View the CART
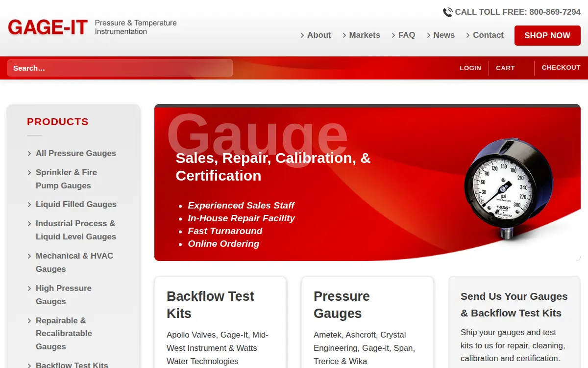The height and width of the screenshot is (368, 588). tap(505, 68)
